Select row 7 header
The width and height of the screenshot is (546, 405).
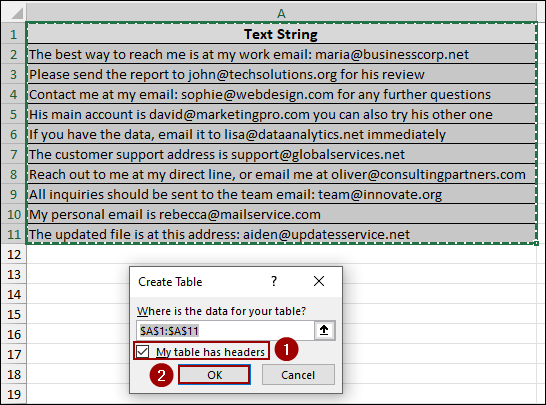click(x=14, y=154)
